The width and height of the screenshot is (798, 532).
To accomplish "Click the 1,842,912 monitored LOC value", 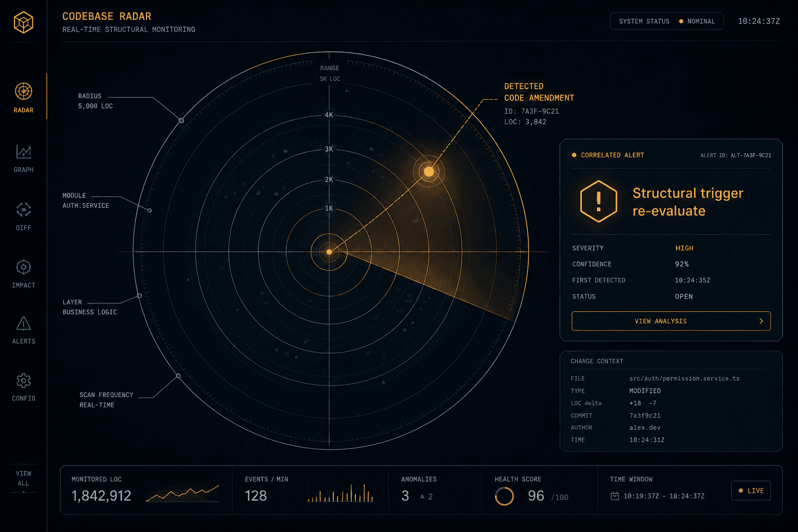I will pyautogui.click(x=101, y=496).
